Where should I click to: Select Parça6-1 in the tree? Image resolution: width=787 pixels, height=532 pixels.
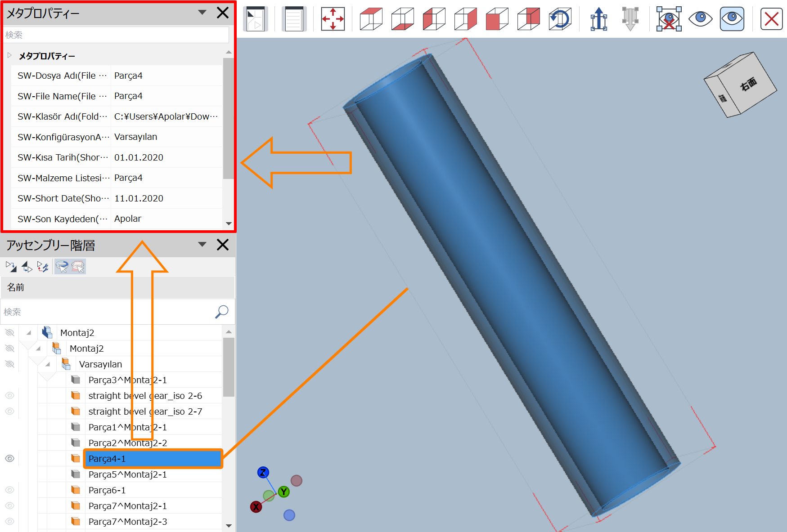pyautogui.click(x=107, y=490)
